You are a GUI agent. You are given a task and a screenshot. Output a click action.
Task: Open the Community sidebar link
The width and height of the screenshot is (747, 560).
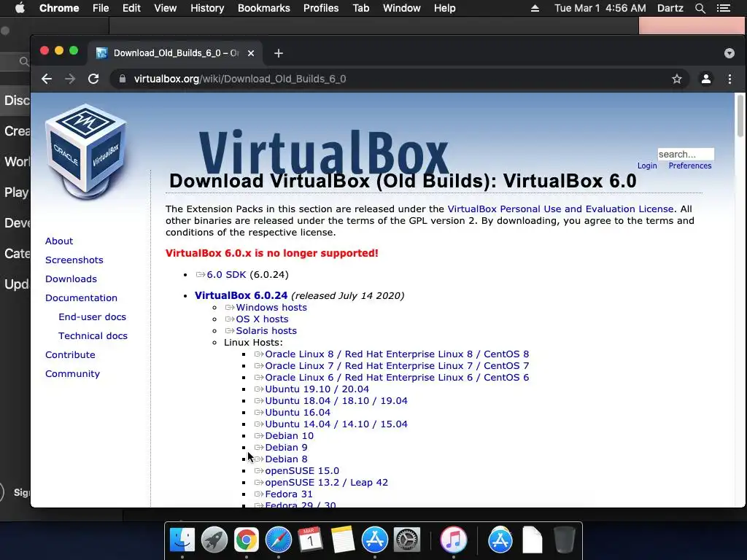72,374
